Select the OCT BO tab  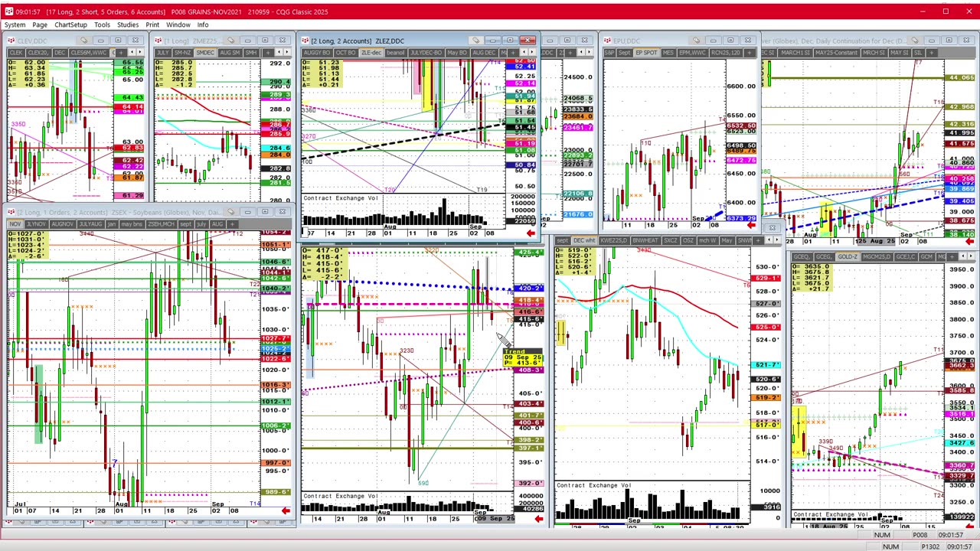345,52
